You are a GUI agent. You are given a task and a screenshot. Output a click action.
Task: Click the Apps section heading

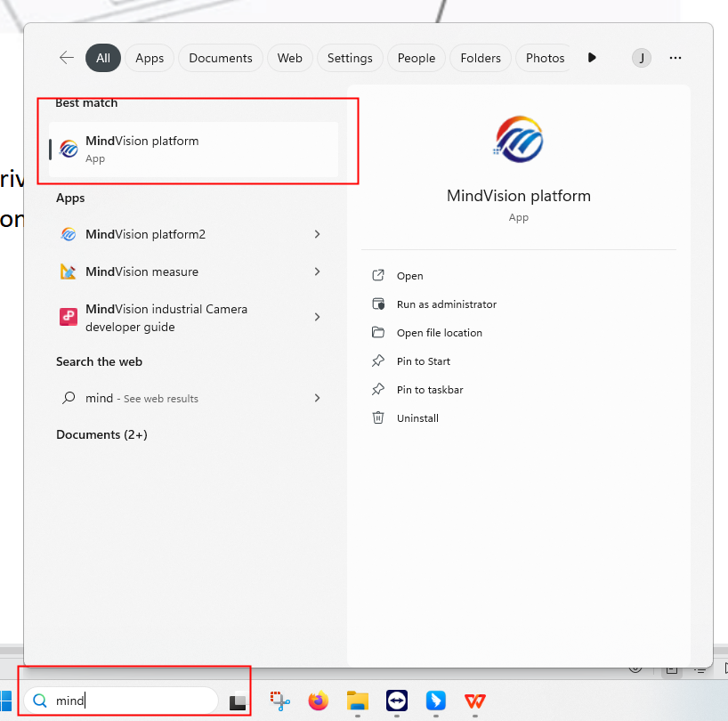[x=70, y=198]
